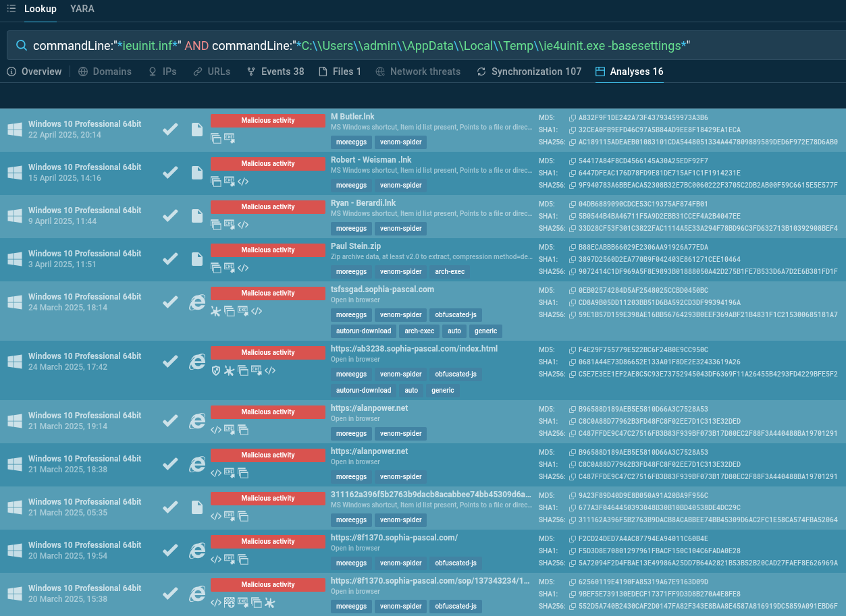846x616 pixels.
Task: Click the venom-spider tag on Ryan - Berardi.lnk
Action: tap(401, 229)
